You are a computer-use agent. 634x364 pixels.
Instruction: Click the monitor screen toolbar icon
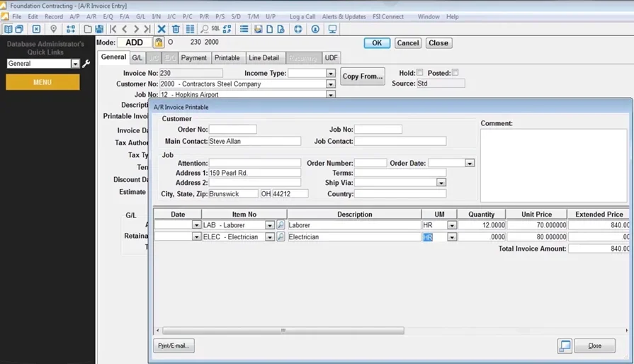coord(332,29)
